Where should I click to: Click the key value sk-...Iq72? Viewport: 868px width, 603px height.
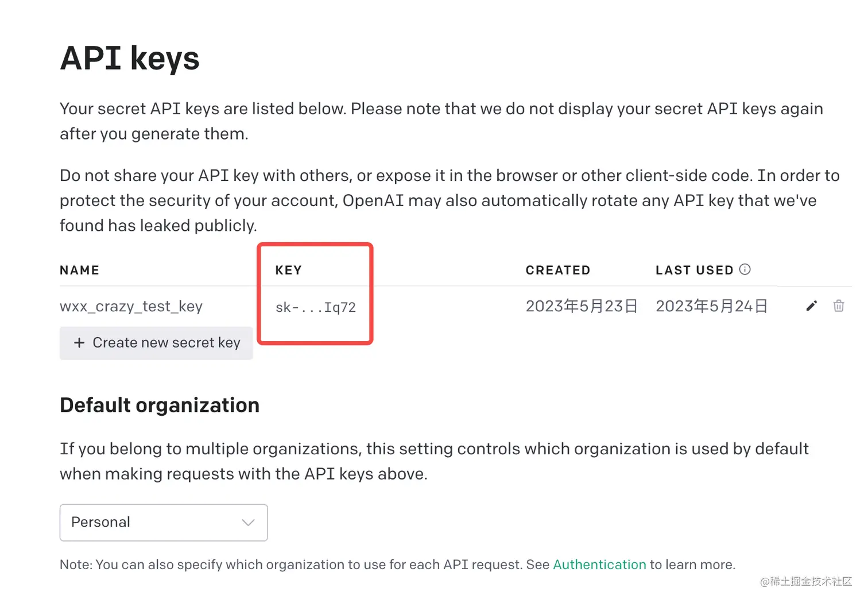(316, 307)
